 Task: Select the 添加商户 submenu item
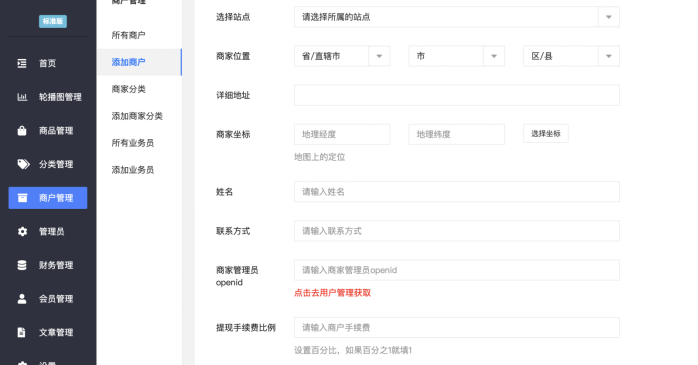(x=139, y=62)
